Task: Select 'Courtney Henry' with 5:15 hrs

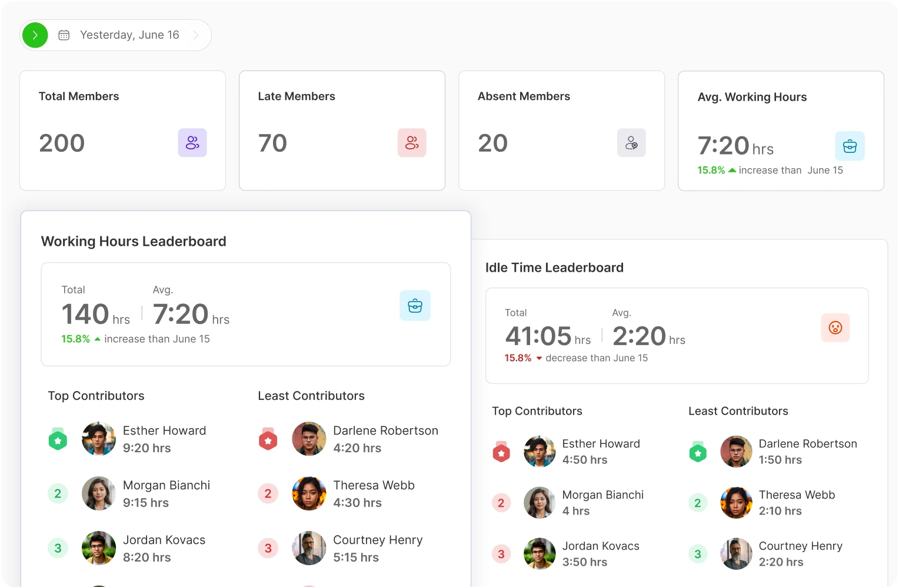Action: pyautogui.click(x=378, y=540)
